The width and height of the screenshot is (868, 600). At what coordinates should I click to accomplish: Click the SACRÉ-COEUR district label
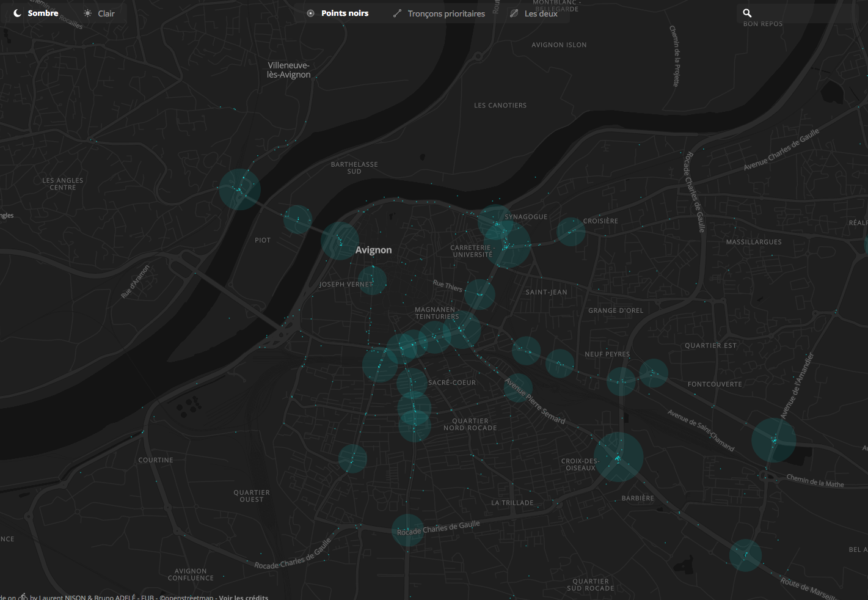point(452,382)
